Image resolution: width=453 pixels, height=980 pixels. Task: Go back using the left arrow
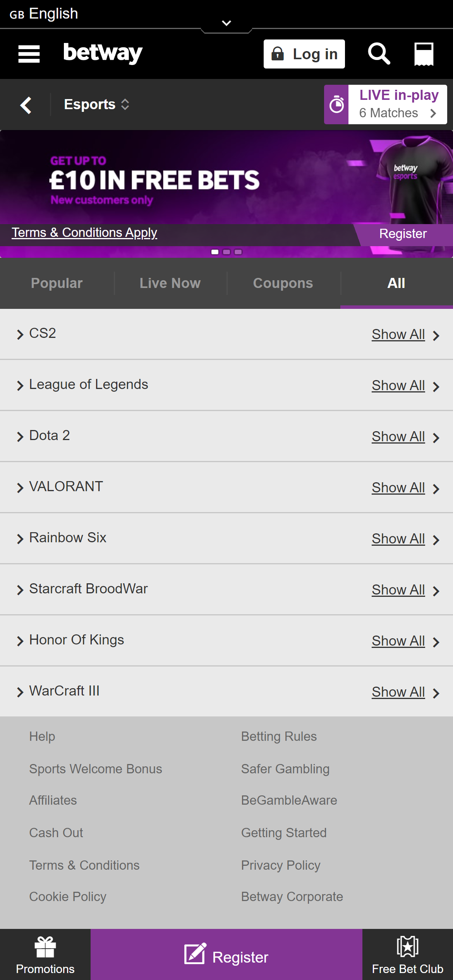(26, 105)
